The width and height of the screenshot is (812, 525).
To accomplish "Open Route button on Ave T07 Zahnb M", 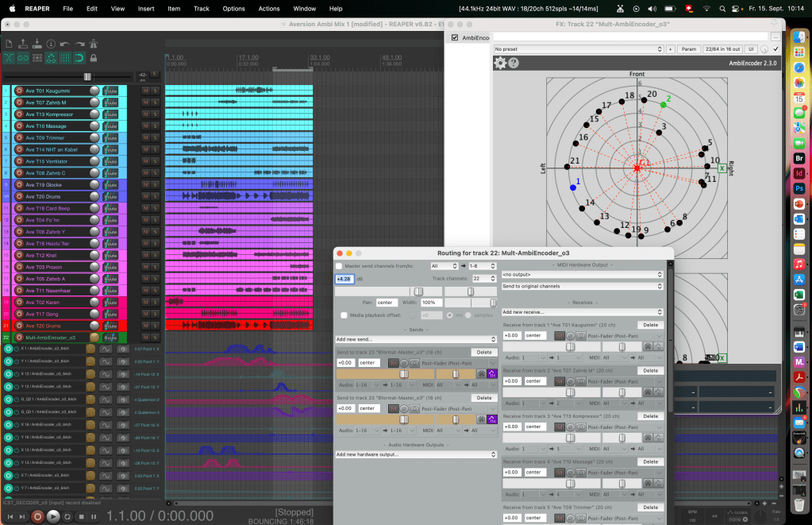I will pos(110,102).
